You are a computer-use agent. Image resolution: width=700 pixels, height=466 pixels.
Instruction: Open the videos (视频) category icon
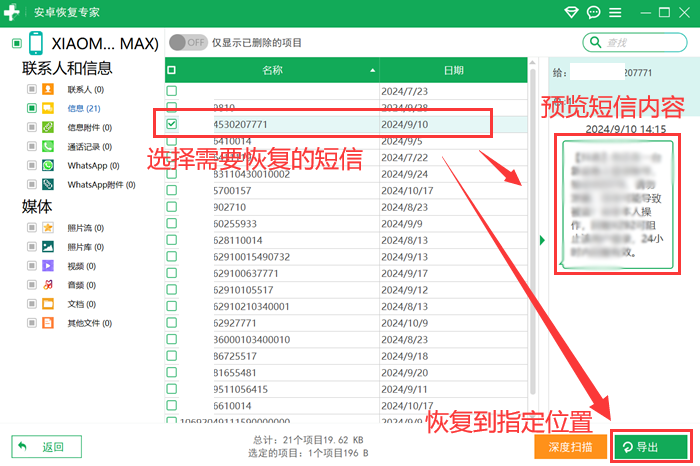coord(47,266)
